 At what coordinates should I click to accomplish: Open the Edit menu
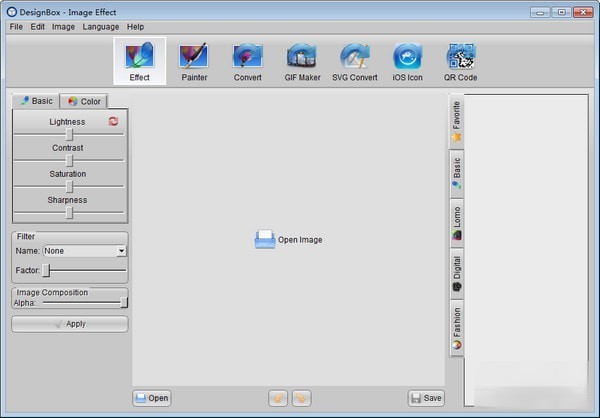point(38,27)
